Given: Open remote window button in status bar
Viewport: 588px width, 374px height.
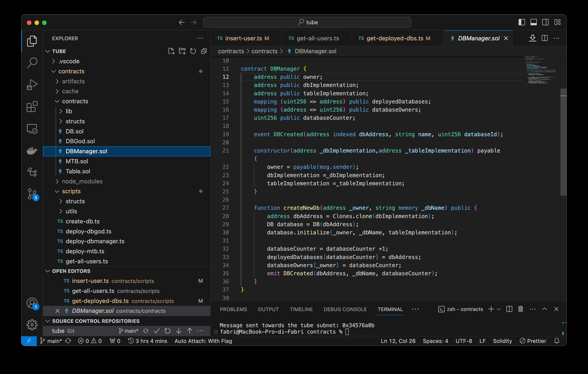Looking at the screenshot, I should click(x=29, y=341).
